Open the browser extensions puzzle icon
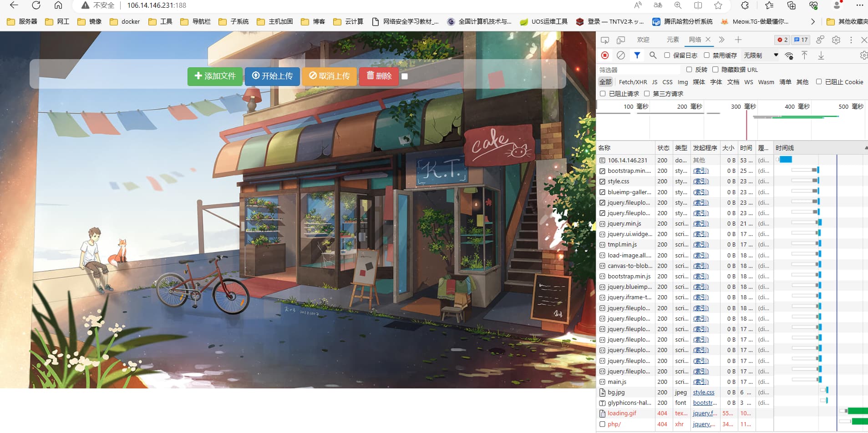The width and height of the screenshot is (868, 433). pos(745,5)
